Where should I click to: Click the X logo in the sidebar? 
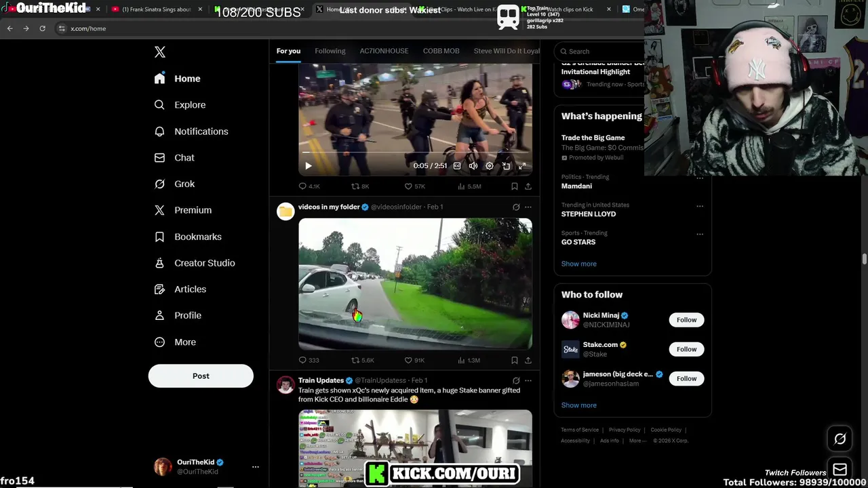pyautogui.click(x=160, y=52)
